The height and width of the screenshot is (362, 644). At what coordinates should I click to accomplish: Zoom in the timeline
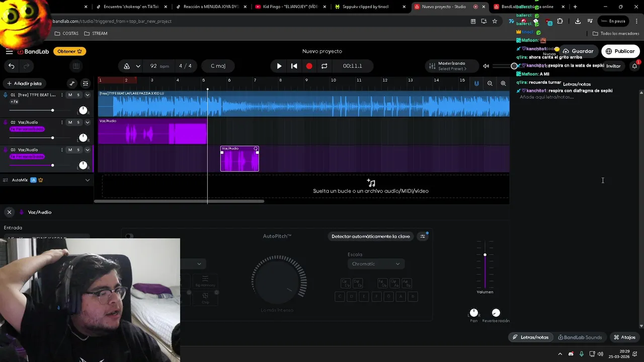point(503,83)
